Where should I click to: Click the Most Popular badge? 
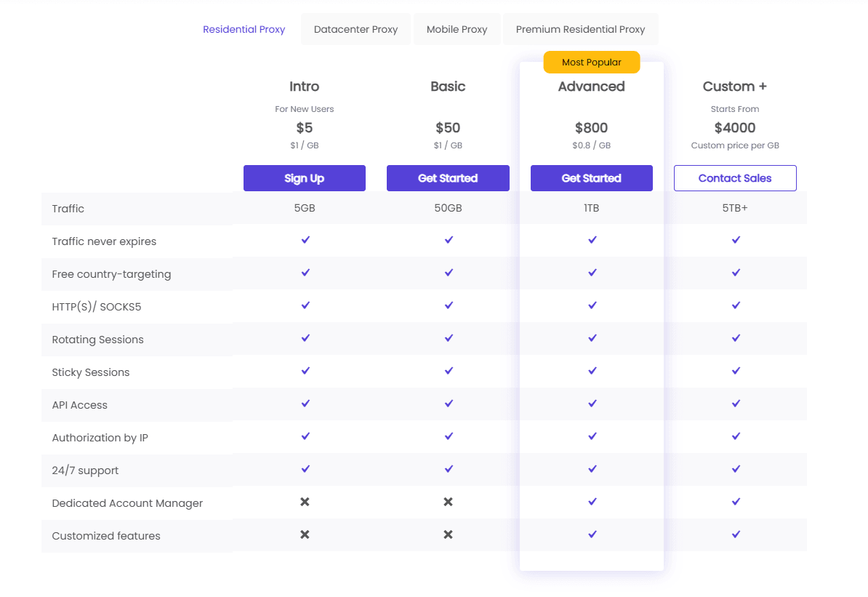[592, 63]
